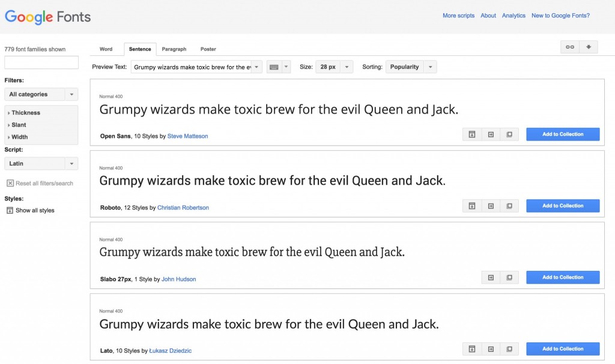Open the More scripts link
Screen dimensions: 615x364
[458, 16]
